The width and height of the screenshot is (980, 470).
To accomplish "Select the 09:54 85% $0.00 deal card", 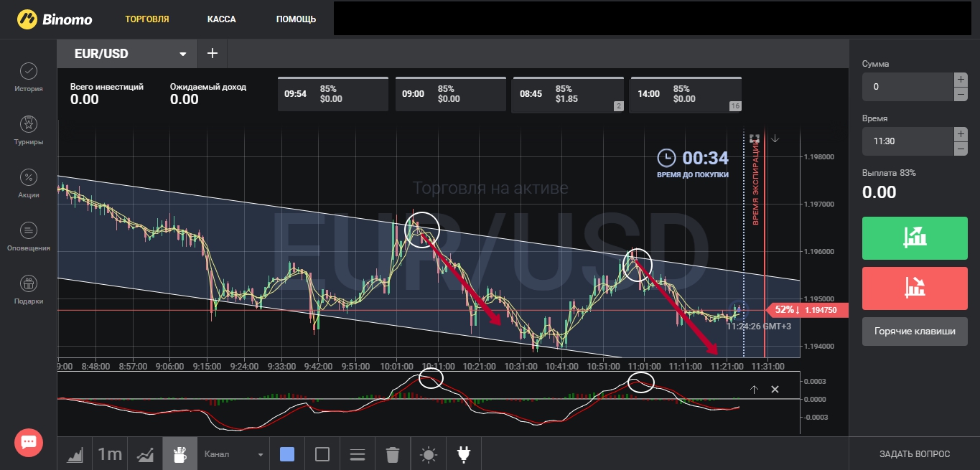I will pyautogui.click(x=333, y=94).
